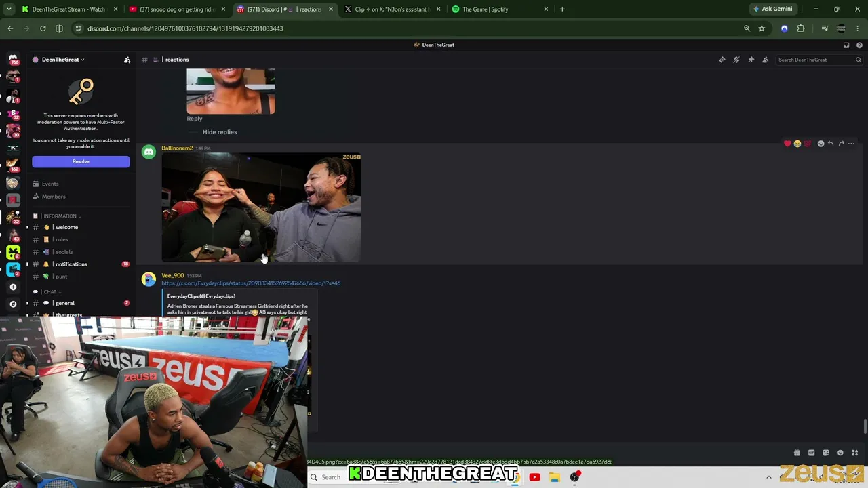Screen dimensions: 868x488
Task: Open the x.com Evrydayclips status link
Action: coord(251,283)
